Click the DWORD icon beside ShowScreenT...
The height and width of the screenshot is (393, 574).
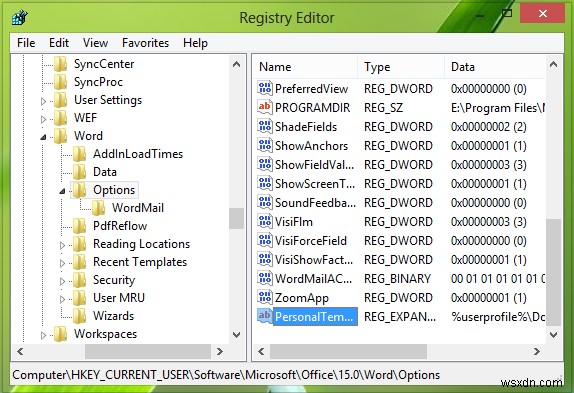coord(265,183)
